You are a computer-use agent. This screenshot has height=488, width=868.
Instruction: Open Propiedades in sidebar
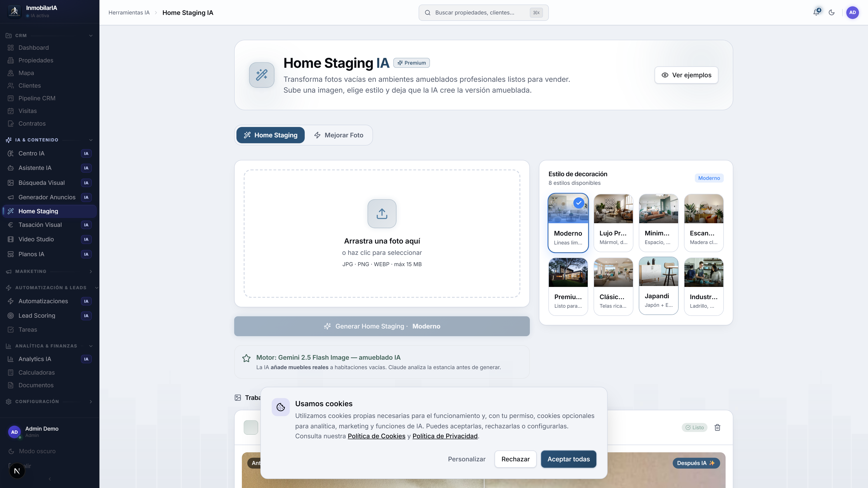point(50,60)
